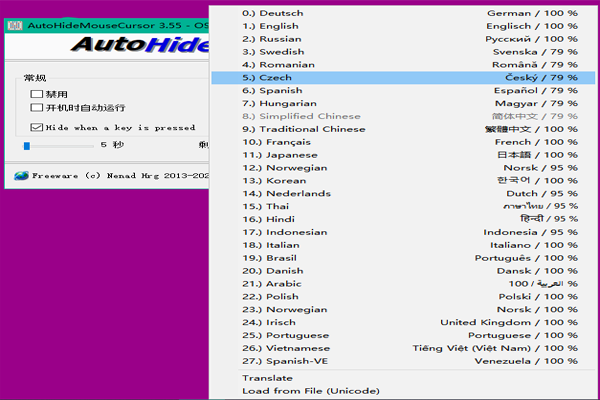The width and height of the screenshot is (600, 400).
Task: Click the 5 秒 timeout slider handle
Action: [x=27, y=146]
